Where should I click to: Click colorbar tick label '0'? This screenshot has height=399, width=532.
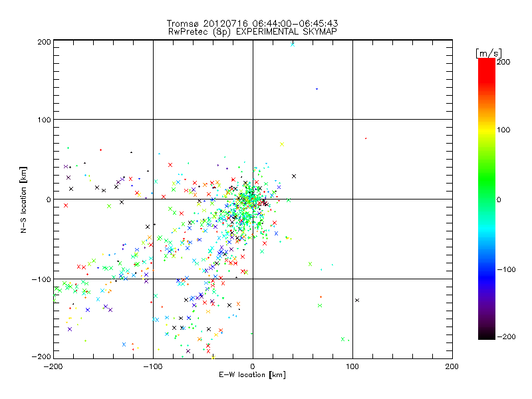pyautogui.click(x=499, y=199)
